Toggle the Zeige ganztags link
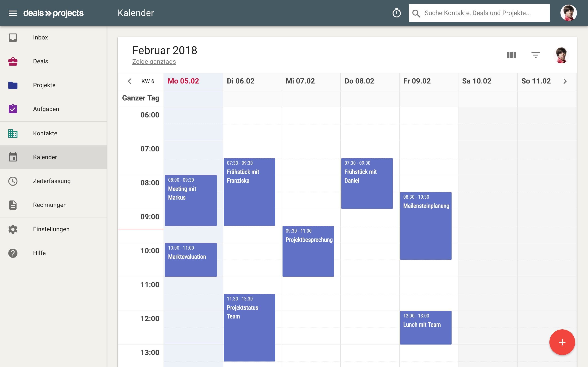 [x=154, y=62]
